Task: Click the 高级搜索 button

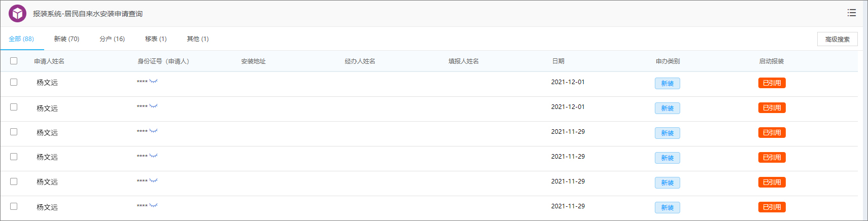Action: pyautogui.click(x=837, y=39)
